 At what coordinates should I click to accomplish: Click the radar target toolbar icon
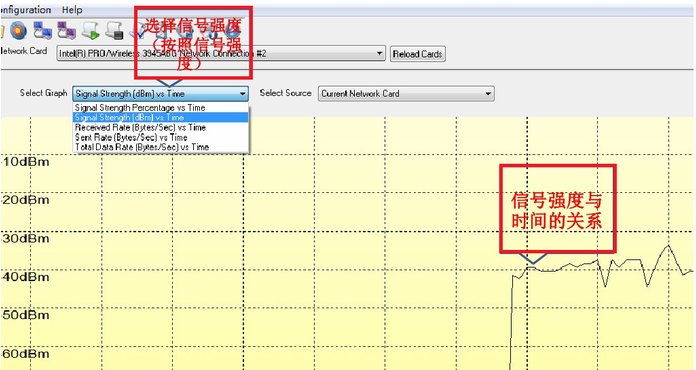tap(19, 31)
